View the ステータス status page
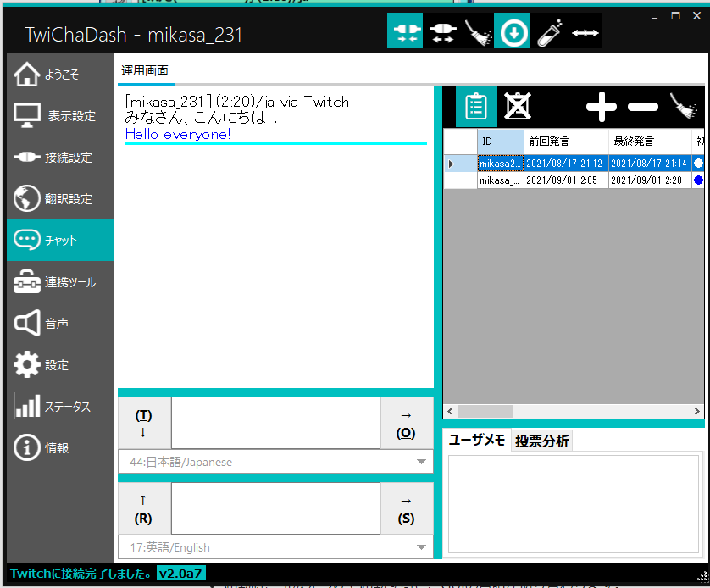 [x=60, y=406]
